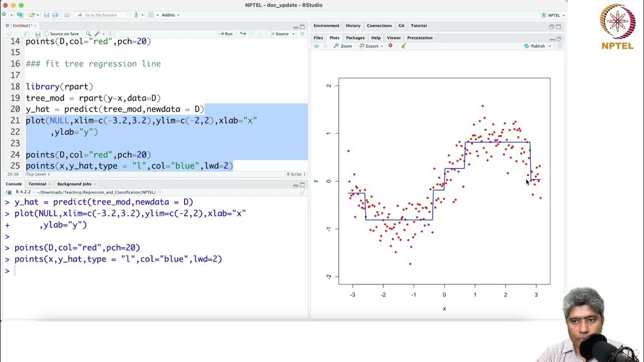Expand recent files dropdown arrow
644x362 pixels.
click(38, 15)
